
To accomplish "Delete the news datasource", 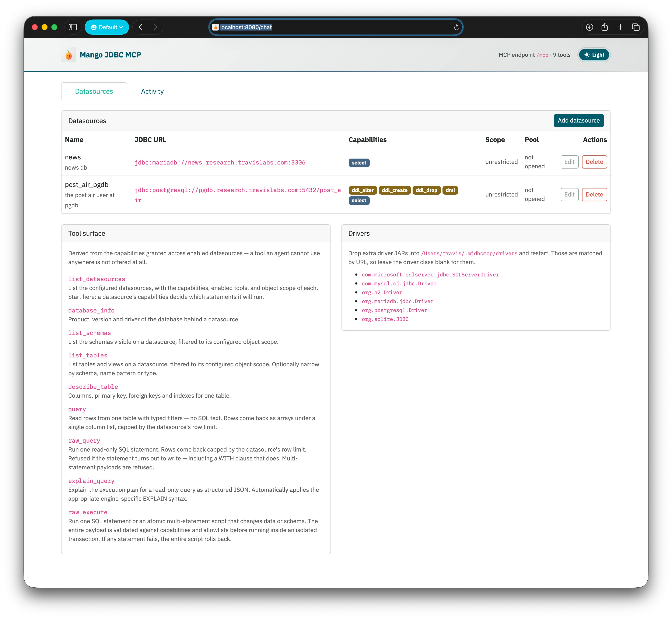I will pyautogui.click(x=594, y=162).
